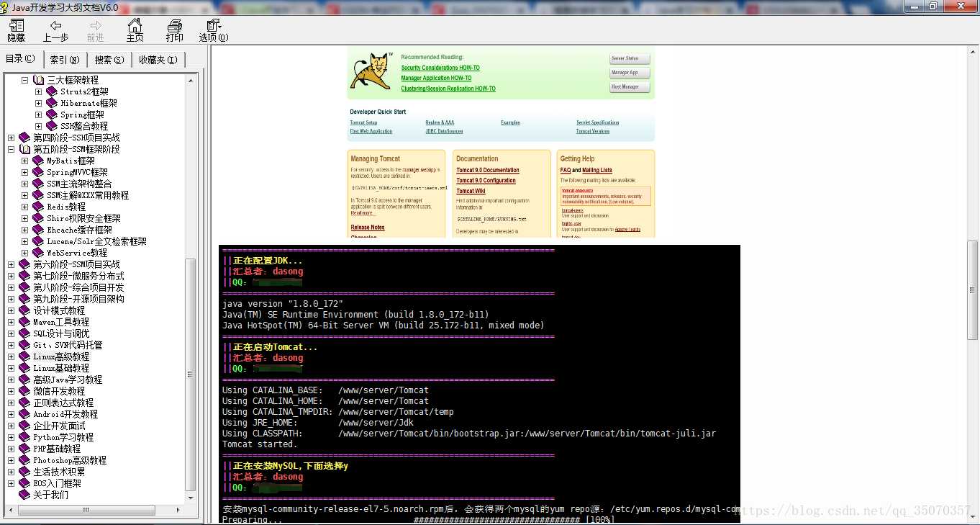Select the SSM主流架构整合 tree entry
980x525 pixels.
[79, 184]
